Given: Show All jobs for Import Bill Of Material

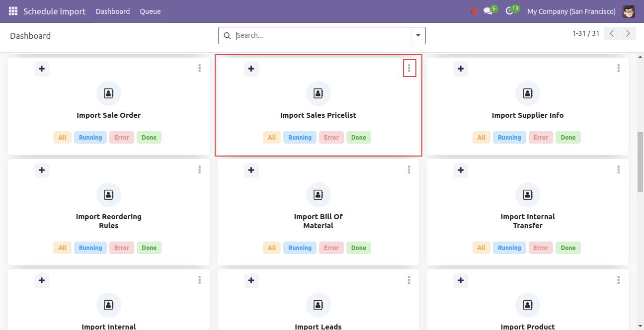Looking at the screenshot, I should coord(272,248).
